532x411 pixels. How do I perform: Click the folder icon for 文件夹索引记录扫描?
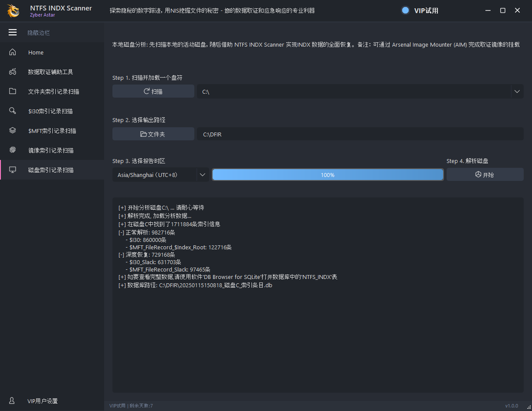(x=13, y=92)
